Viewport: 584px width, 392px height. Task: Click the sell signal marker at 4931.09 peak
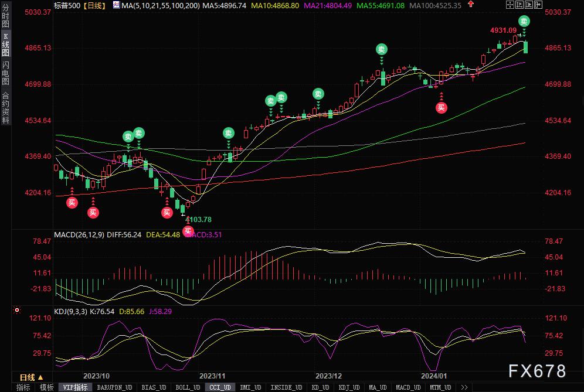click(x=524, y=21)
